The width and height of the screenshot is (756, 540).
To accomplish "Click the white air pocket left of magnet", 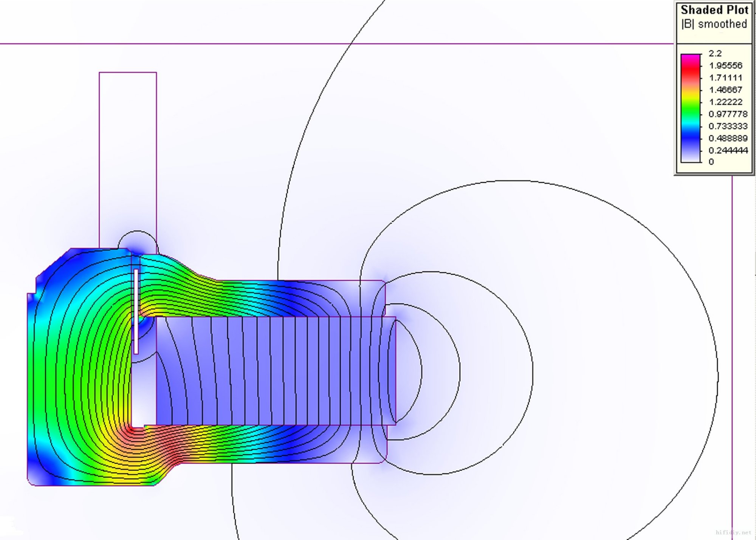I will tap(144, 393).
